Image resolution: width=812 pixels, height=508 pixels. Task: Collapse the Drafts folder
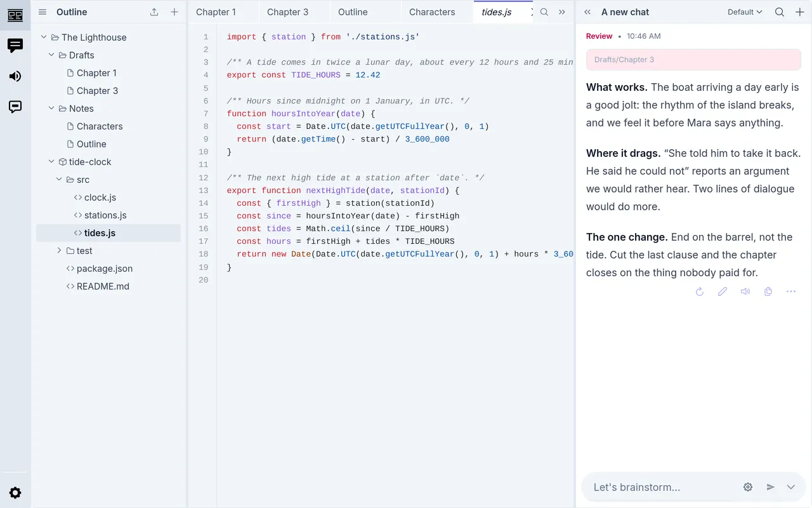(x=51, y=55)
